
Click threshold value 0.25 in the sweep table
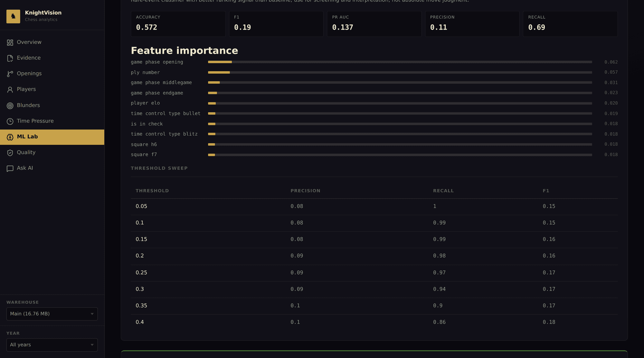(141, 273)
